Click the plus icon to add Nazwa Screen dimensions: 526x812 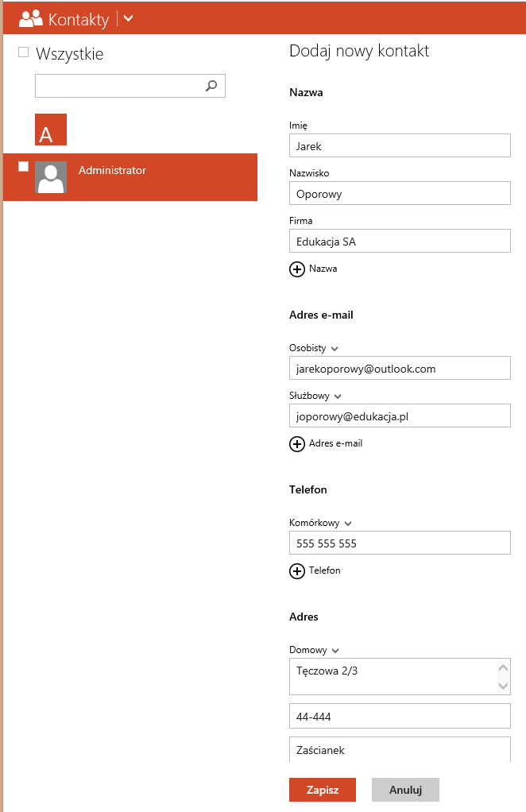297,269
